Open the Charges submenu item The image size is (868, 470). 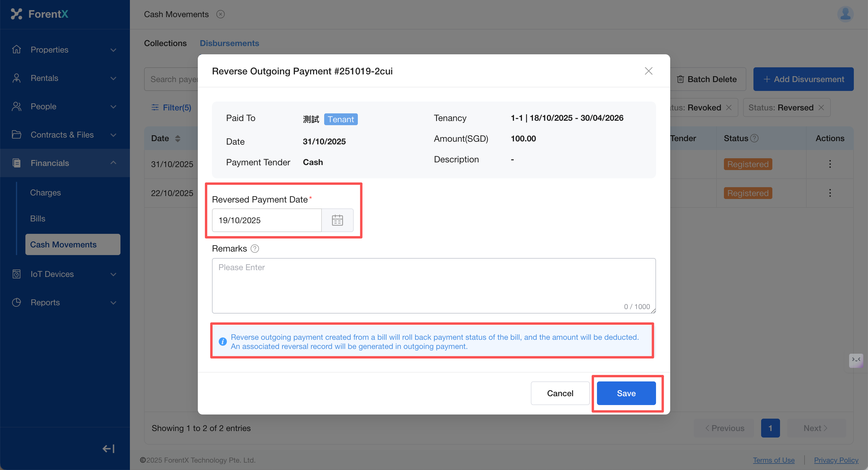click(45, 192)
